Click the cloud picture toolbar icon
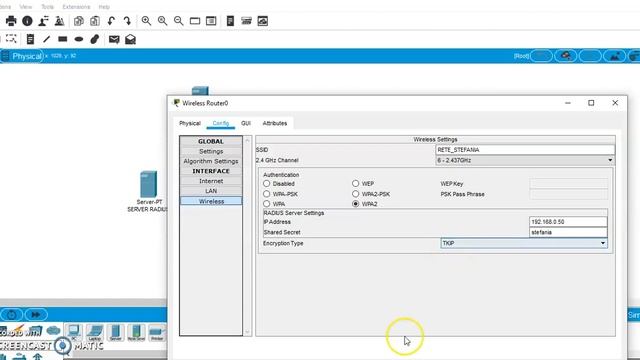Image resolution: width=640 pixels, height=360 pixels. [x=262, y=21]
